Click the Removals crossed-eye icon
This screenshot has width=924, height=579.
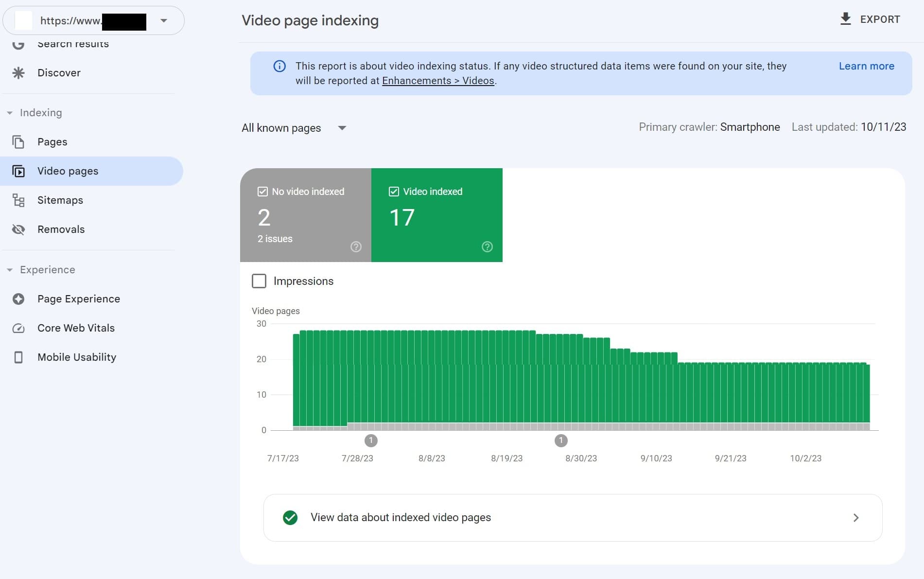(x=18, y=229)
